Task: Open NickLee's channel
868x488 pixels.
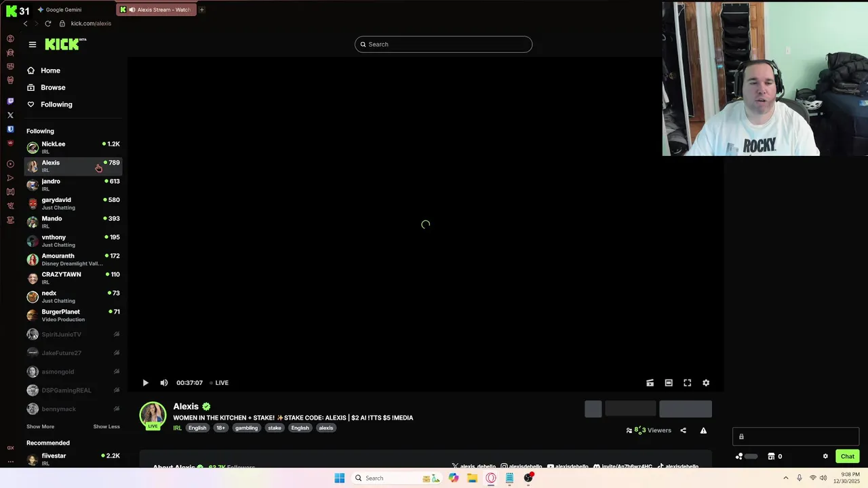Action: point(73,147)
